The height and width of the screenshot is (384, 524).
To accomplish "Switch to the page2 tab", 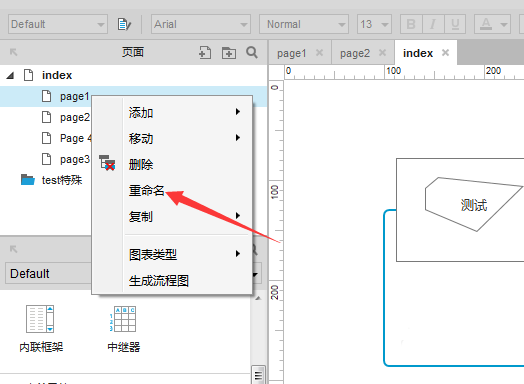I will click(x=355, y=53).
